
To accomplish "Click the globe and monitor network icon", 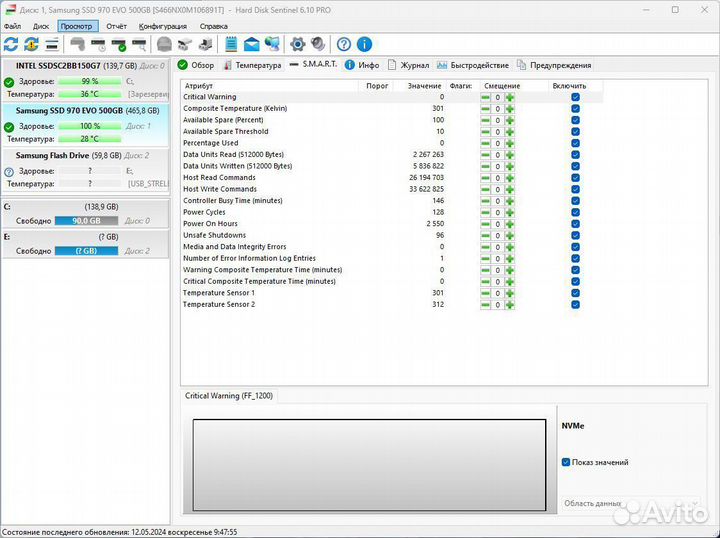I will (x=272, y=45).
